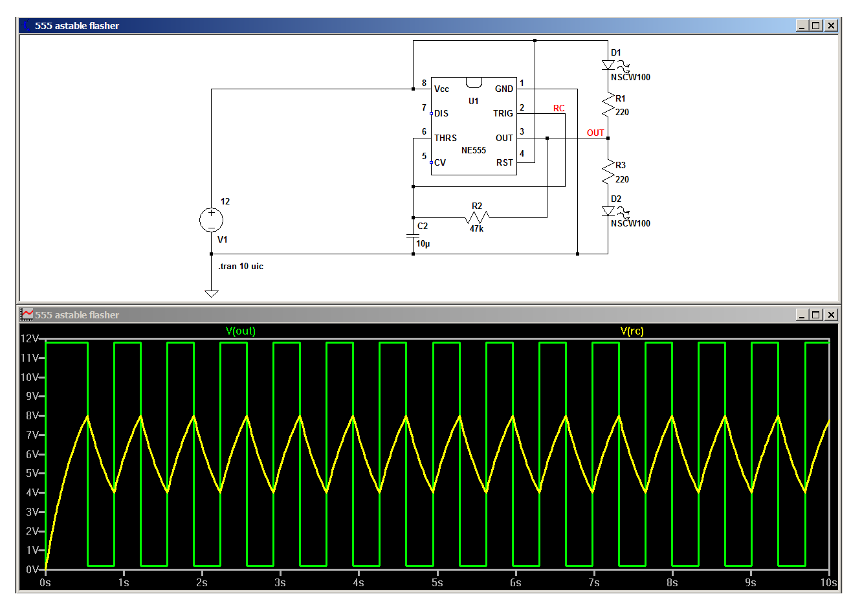
Task: Click the 8V y-axis label
Action: (32, 415)
